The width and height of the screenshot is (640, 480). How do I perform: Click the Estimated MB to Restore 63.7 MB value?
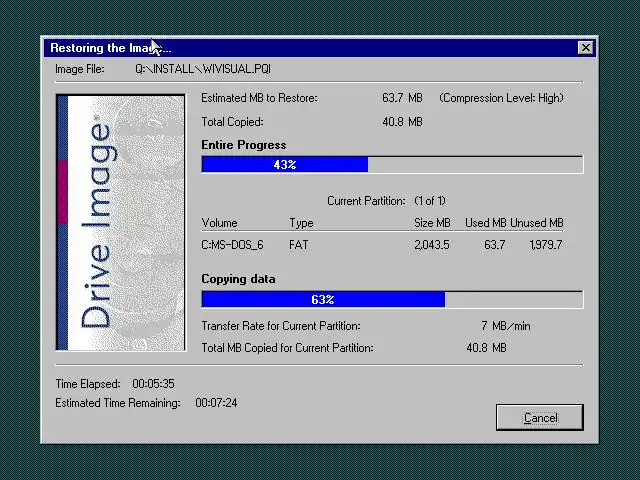coord(402,98)
